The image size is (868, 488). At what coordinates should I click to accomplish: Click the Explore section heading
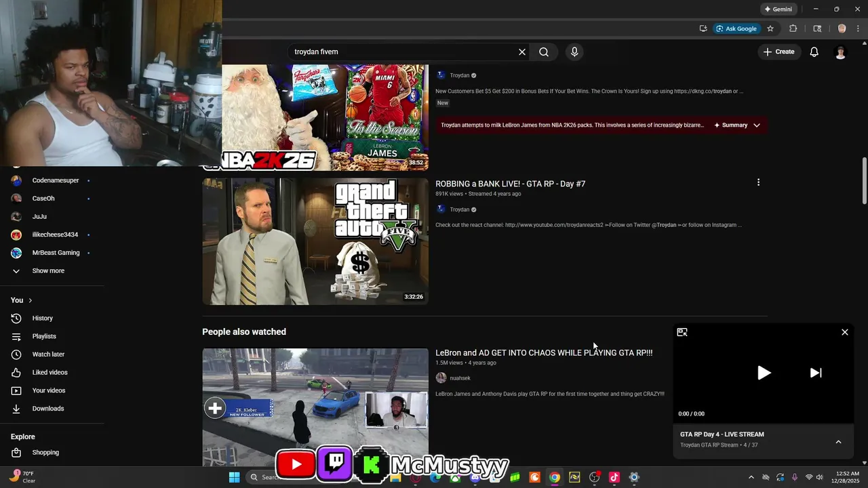tap(23, 436)
